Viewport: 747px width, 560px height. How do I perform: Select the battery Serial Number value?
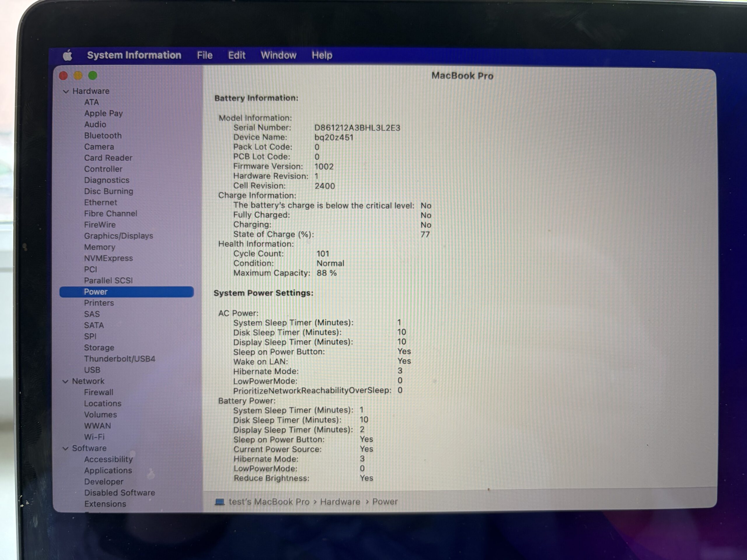point(357,128)
